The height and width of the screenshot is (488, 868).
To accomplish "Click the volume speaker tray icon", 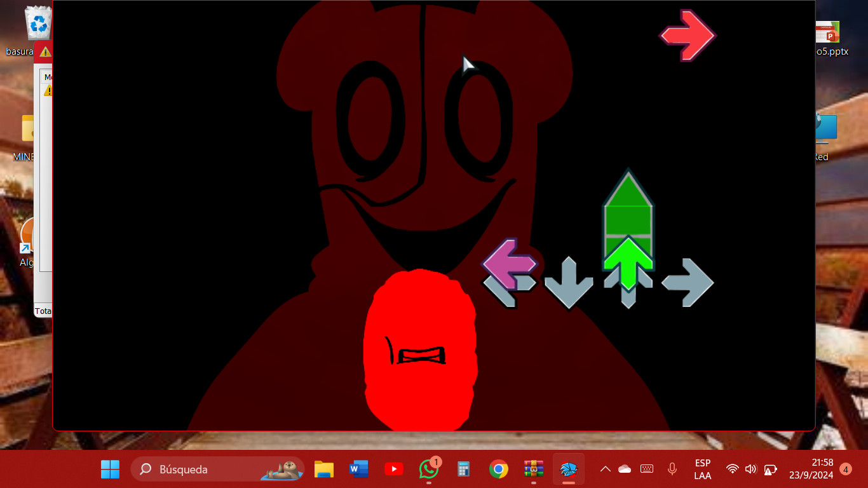I will (x=751, y=470).
